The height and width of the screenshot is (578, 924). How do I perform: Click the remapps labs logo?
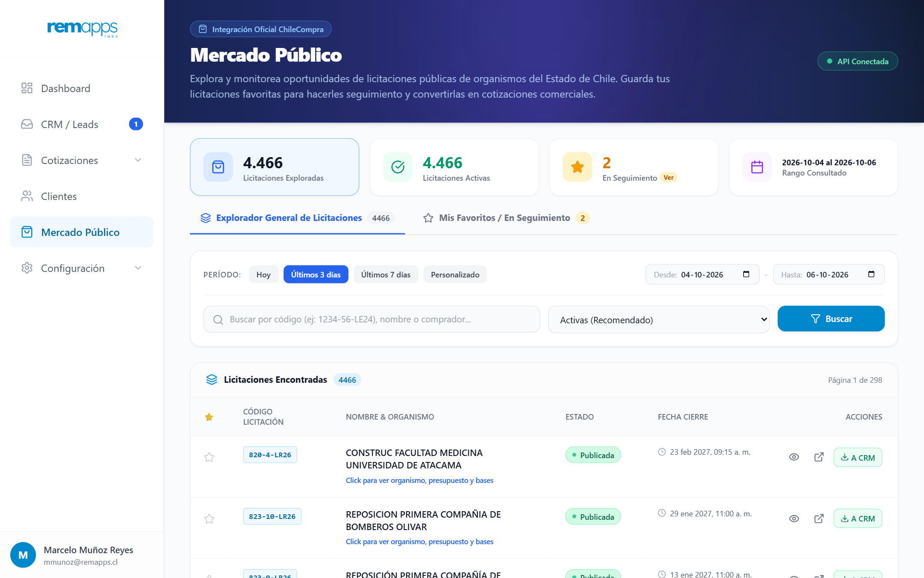tap(82, 29)
